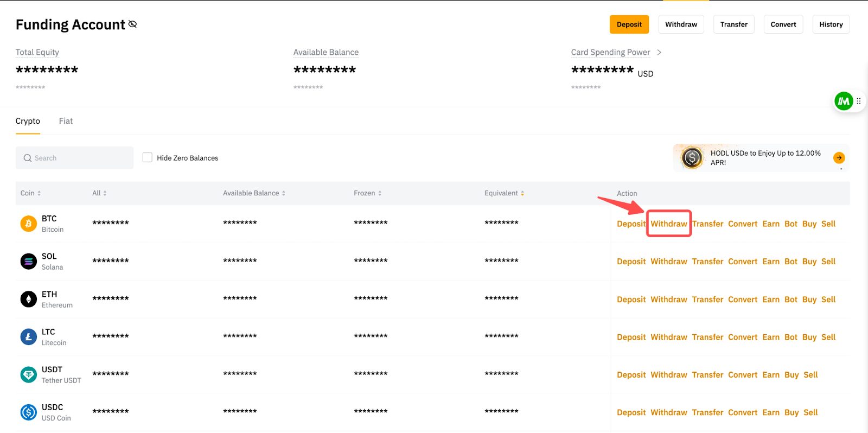The image size is (868, 433).
Task: Enable Hide Zero Balances checkbox
Action: (x=147, y=158)
